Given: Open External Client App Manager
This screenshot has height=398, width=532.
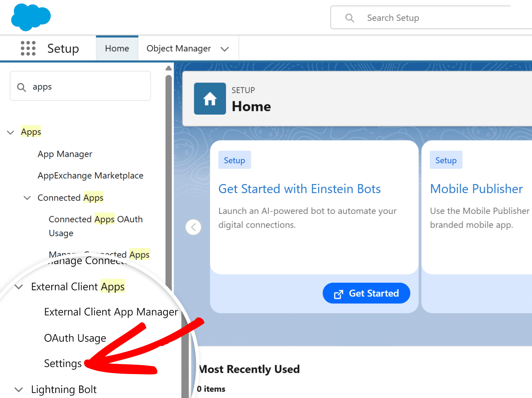Looking at the screenshot, I should point(111,312).
